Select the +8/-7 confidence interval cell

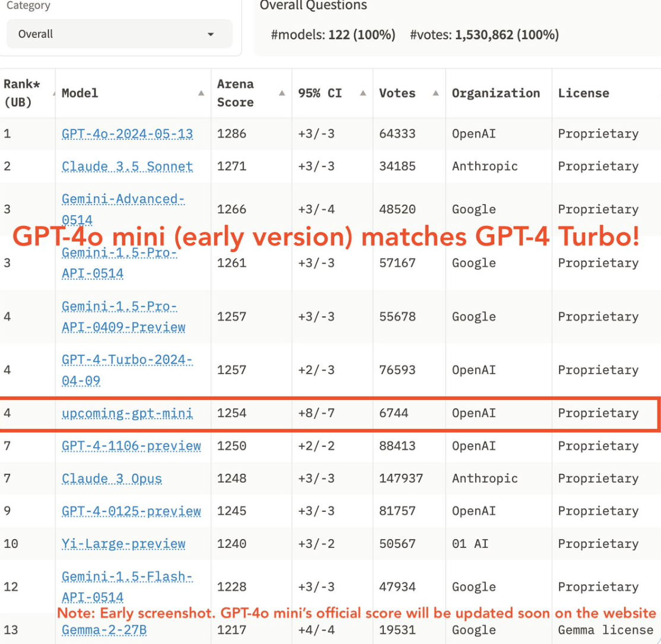coord(316,413)
